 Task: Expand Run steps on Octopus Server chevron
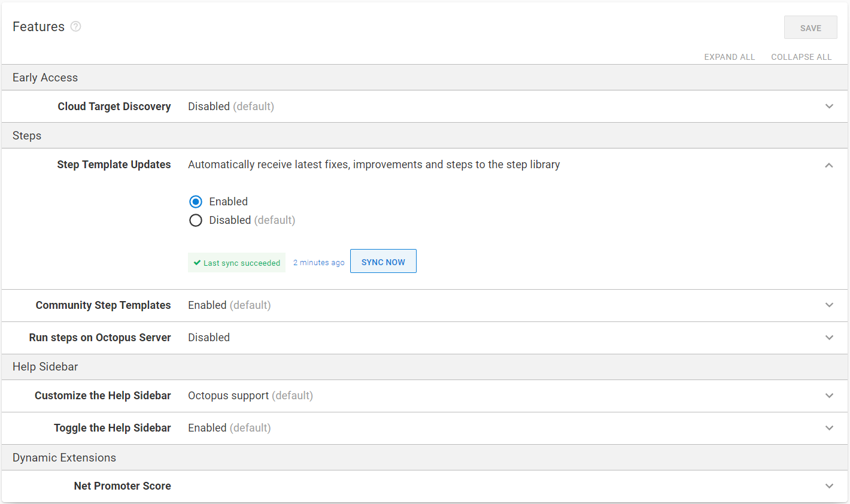point(829,338)
